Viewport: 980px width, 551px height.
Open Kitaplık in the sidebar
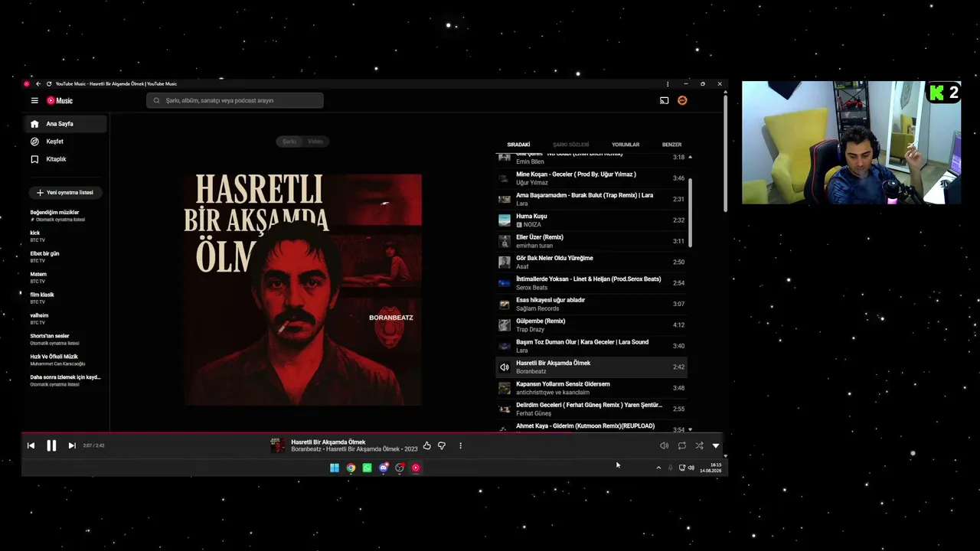67,159
